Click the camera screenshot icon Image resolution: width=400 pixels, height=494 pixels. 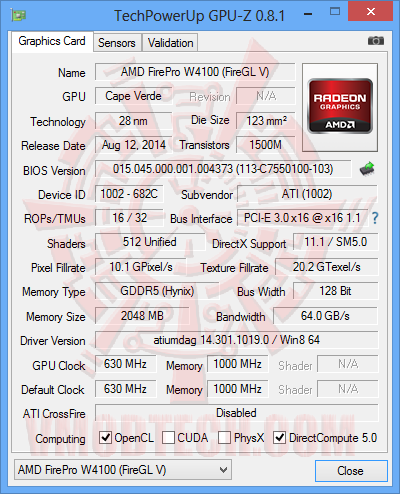click(376, 41)
